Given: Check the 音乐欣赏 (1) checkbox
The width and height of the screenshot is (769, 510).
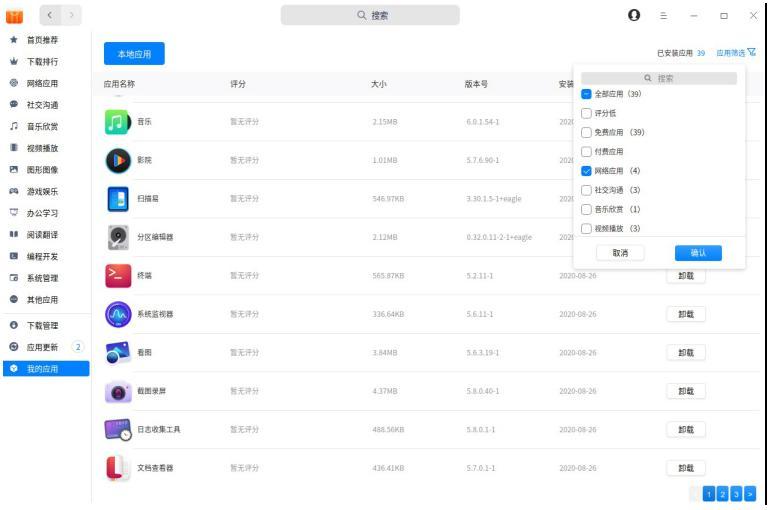Looking at the screenshot, I should point(586,209).
